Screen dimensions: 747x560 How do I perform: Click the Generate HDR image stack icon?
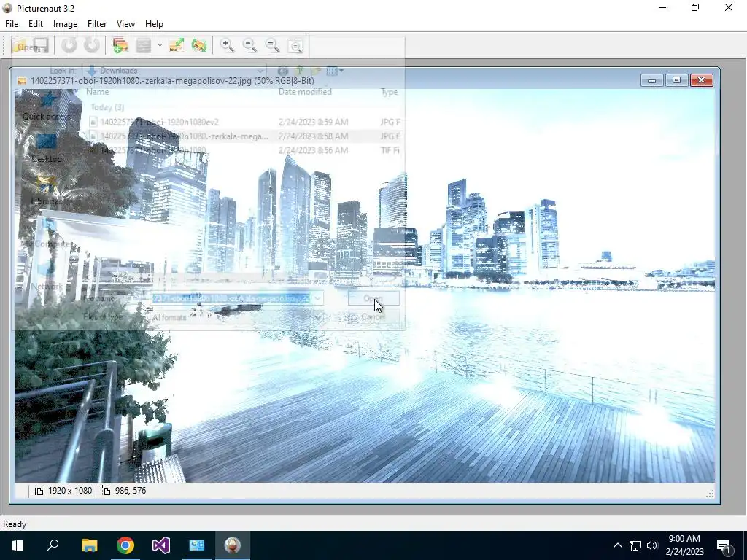(120, 46)
